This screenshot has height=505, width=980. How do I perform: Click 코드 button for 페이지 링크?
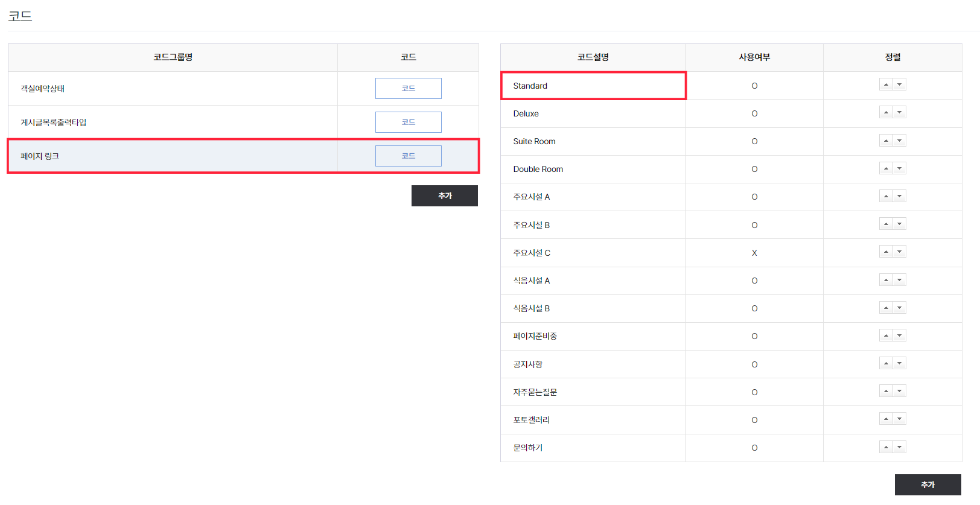(x=408, y=156)
